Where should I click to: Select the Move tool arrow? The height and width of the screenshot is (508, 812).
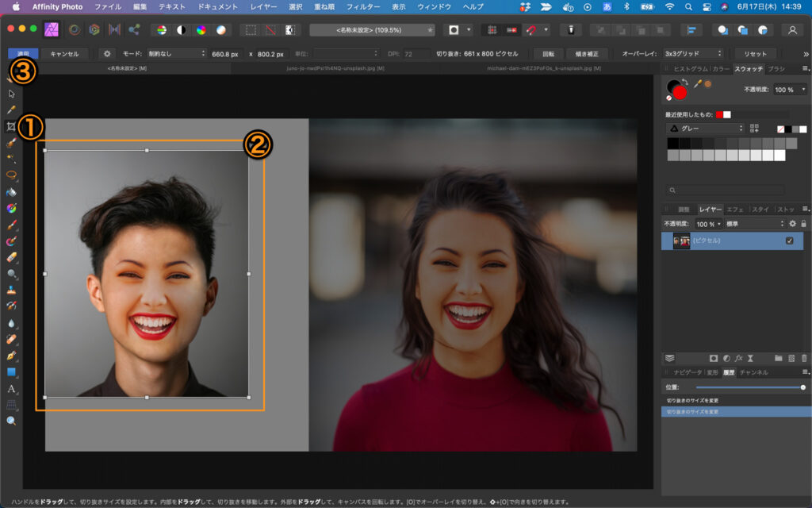11,94
